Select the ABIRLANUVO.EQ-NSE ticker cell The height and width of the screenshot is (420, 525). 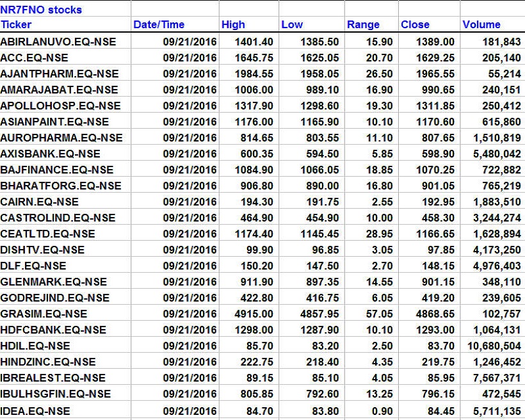click(x=59, y=42)
